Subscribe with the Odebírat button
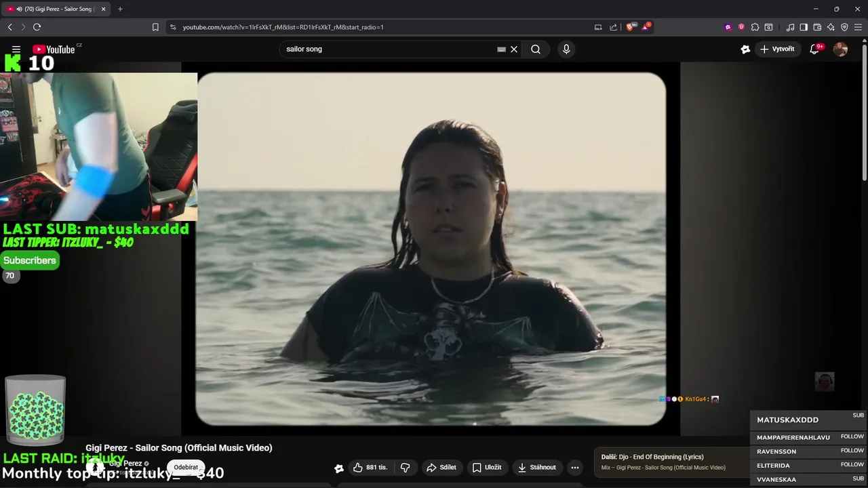This screenshot has width=868, height=488. click(x=186, y=467)
